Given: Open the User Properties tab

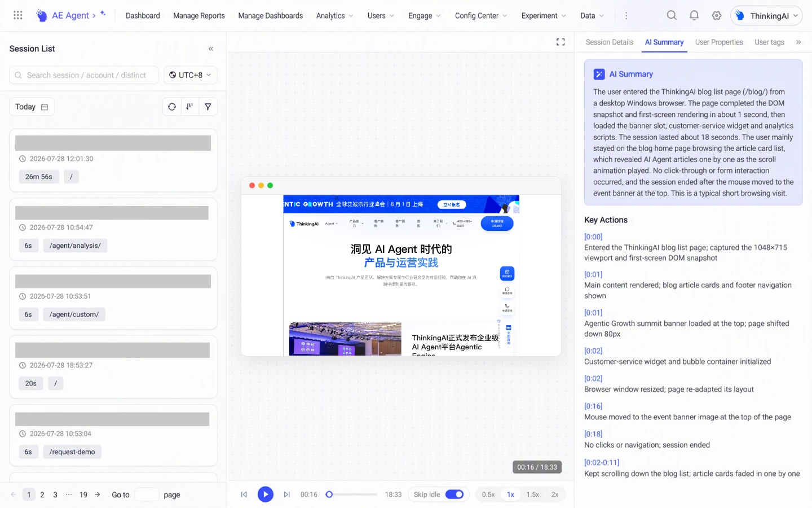Looking at the screenshot, I should [x=719, y=42].
